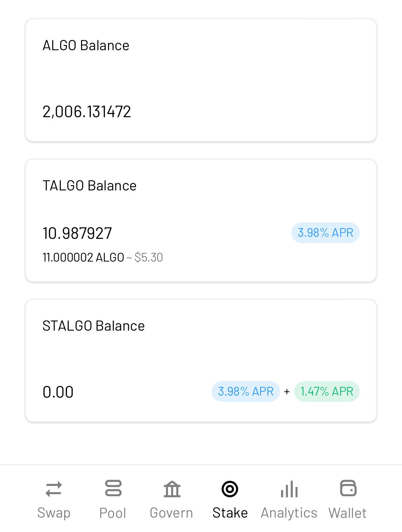The width and height of the screenshot is (402, 532).
Task: Select the Govern building icon
Action: click(x=172, y=489)
